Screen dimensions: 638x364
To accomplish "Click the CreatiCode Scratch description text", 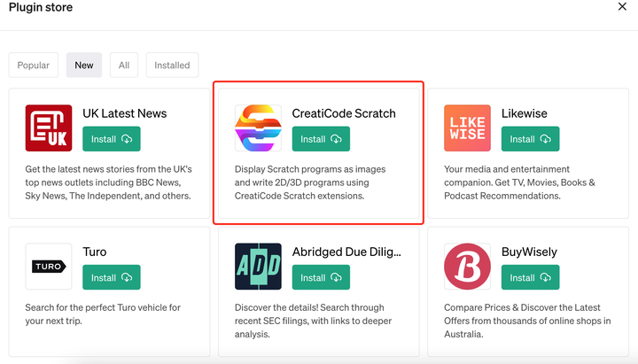I will (x=310, y=182).
